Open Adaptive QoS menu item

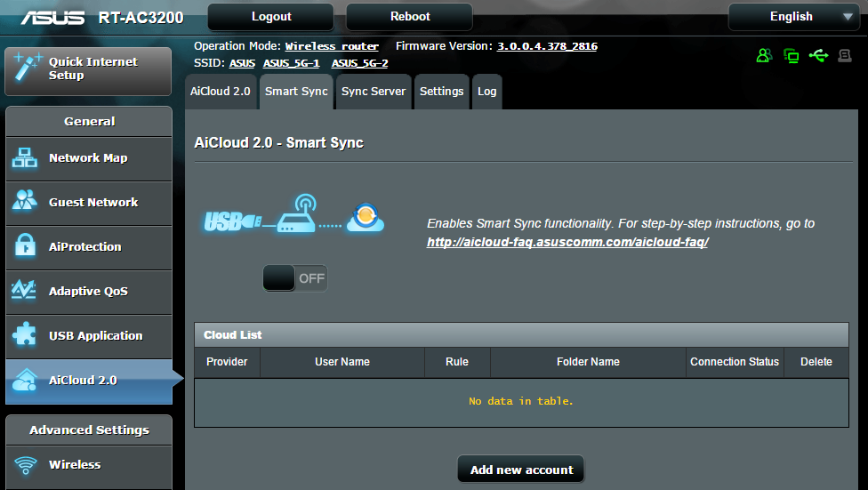89,292
